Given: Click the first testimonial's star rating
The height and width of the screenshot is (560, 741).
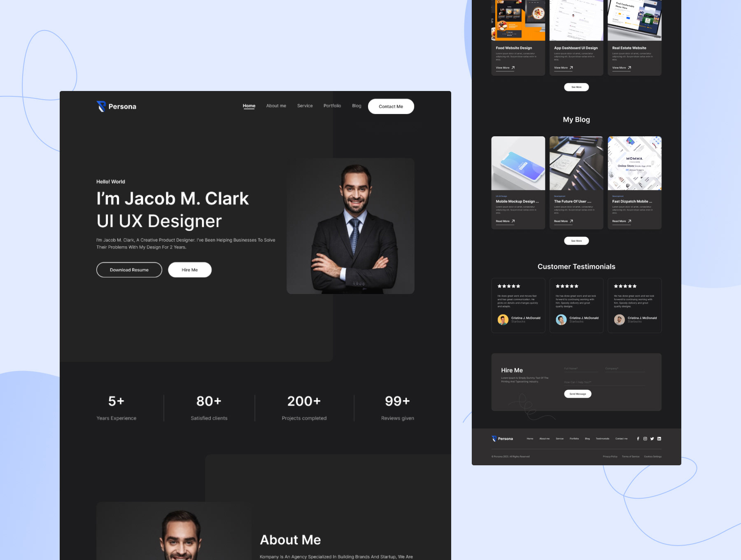Looking at the screenshot, I should click(509, 286).
